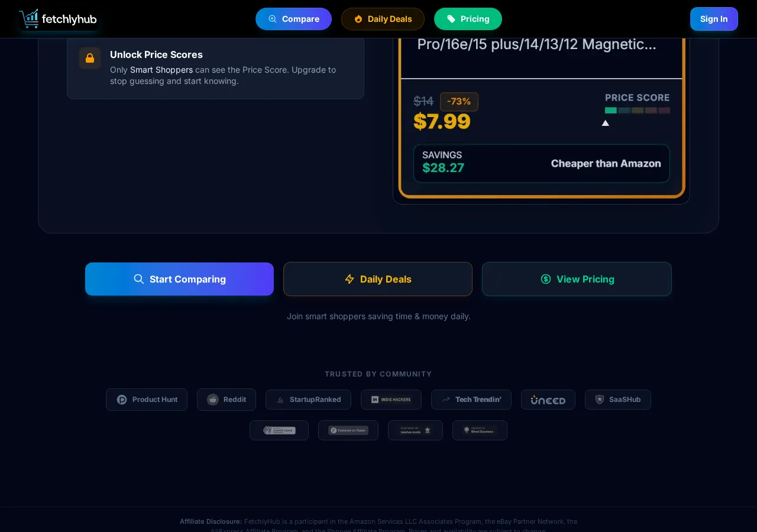Click the $28.27 savings banner
The width and height of the screenshot is (757, 532).
[541, 163]
